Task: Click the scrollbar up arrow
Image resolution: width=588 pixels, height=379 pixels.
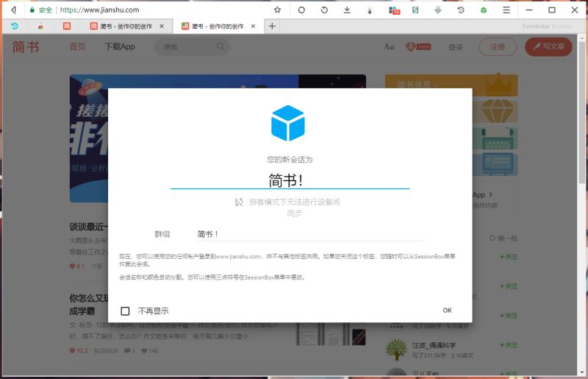Action: coord(581,38)
